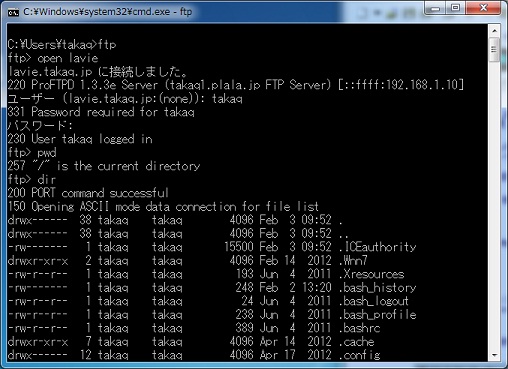Click the cmd.exe system menu icon

pyautogui.click(x=13, y=12)
